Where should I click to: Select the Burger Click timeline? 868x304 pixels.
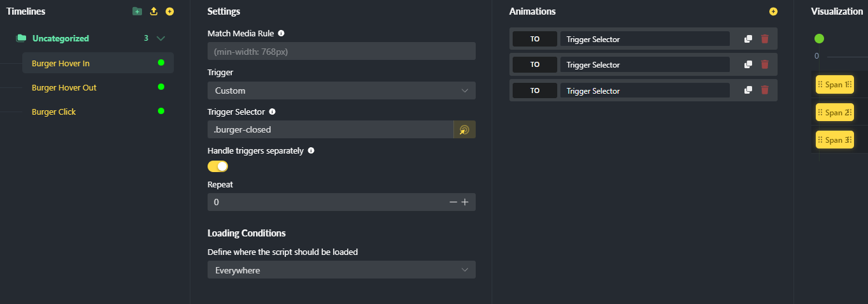point(53,112)
